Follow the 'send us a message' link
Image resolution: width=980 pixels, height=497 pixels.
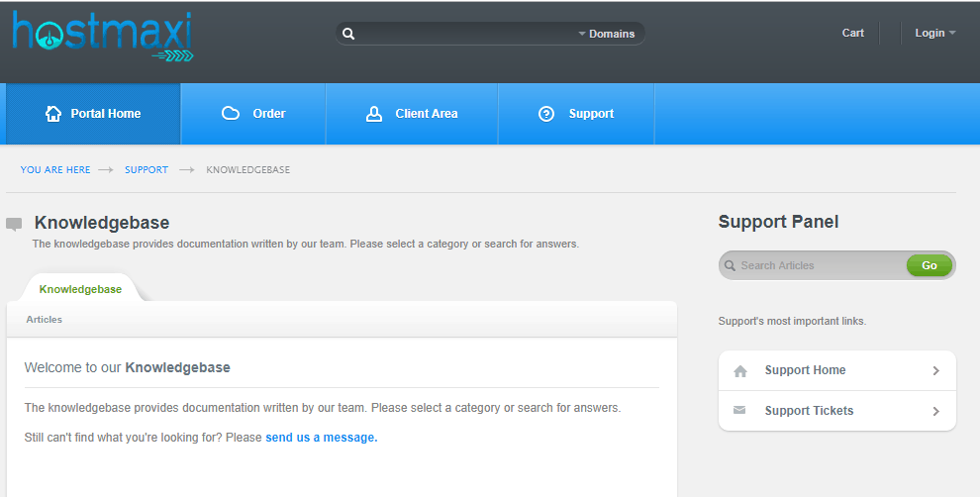322,438
